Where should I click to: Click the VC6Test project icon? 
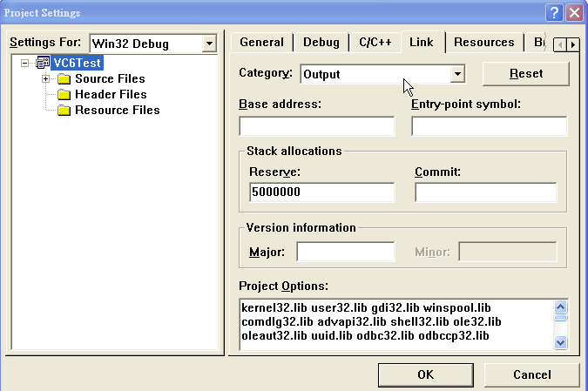[x=44, y=64]
